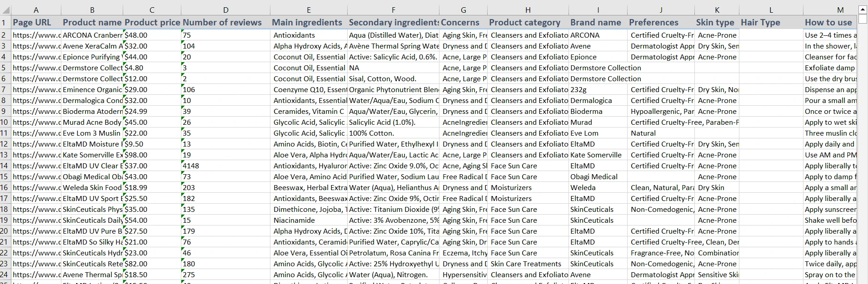The image size is (868, 284).
Task: Select the 'Organic Phytonutrient' ingredients cell
Action: pyautogui.click(x=393, y=89)
